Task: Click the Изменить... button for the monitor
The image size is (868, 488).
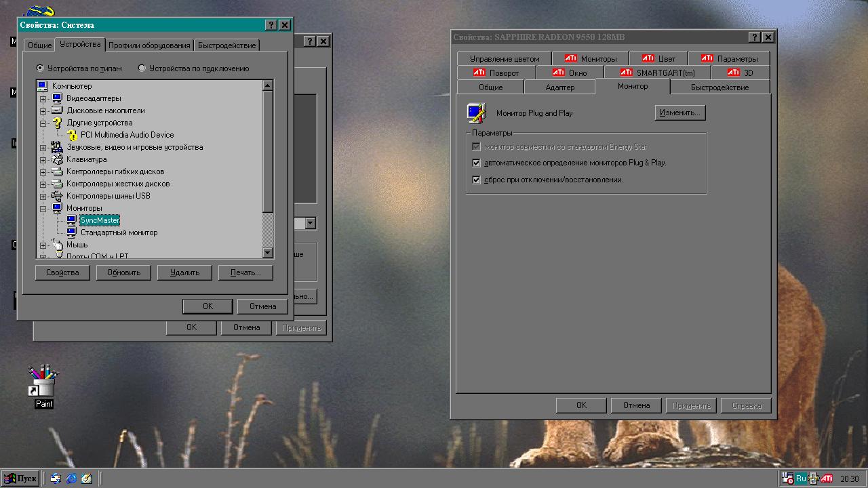Action: [680, 113]
